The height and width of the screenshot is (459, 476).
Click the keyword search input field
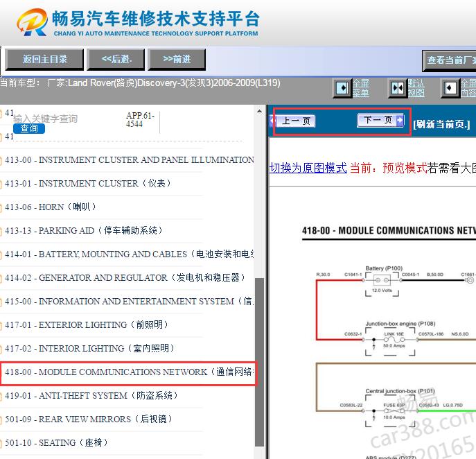(46, 119)
